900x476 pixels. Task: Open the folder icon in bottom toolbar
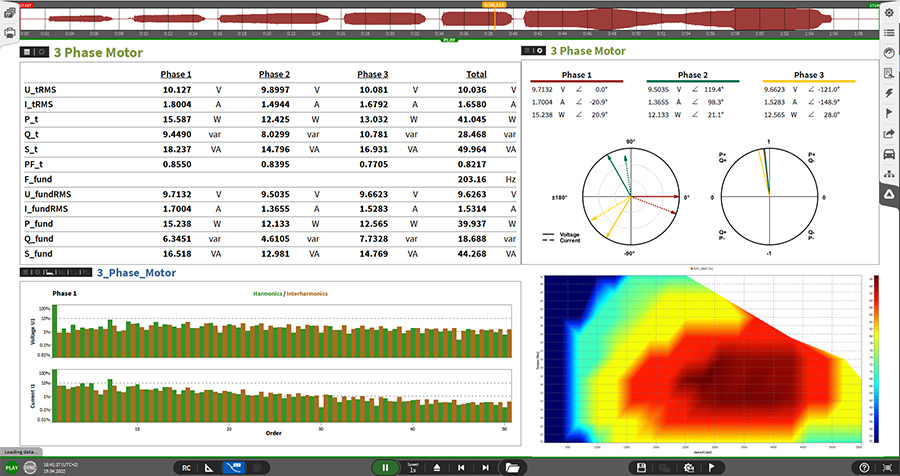(x=513, y=467)
